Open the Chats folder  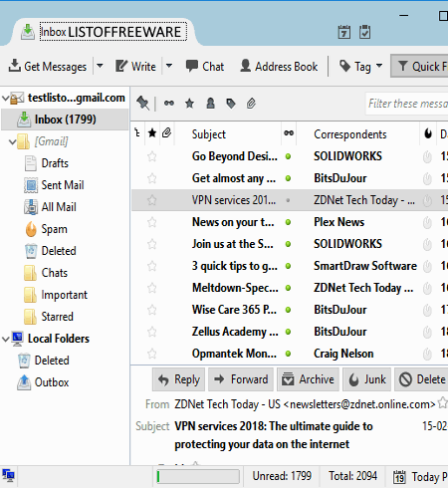46,273
